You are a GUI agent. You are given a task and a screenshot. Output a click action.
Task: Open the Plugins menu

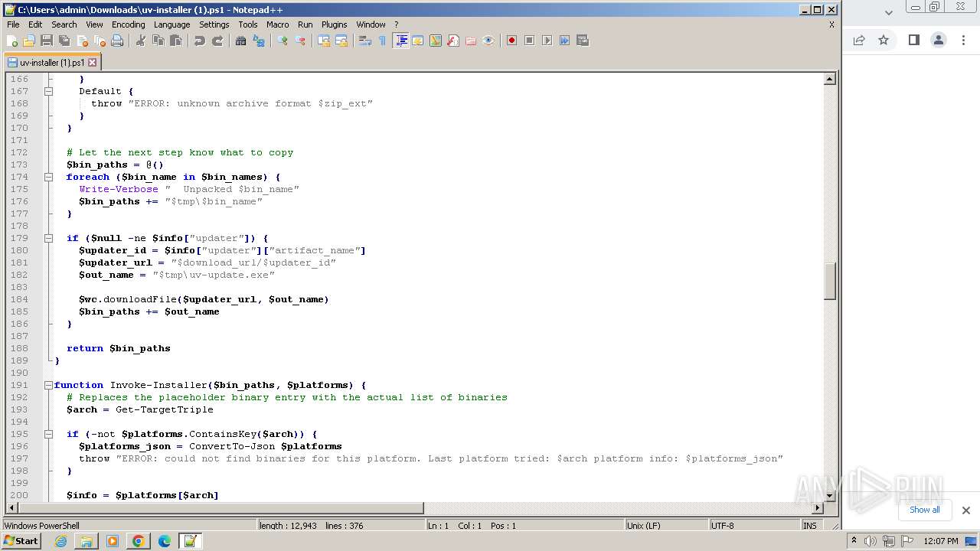[x=334, y=24]
